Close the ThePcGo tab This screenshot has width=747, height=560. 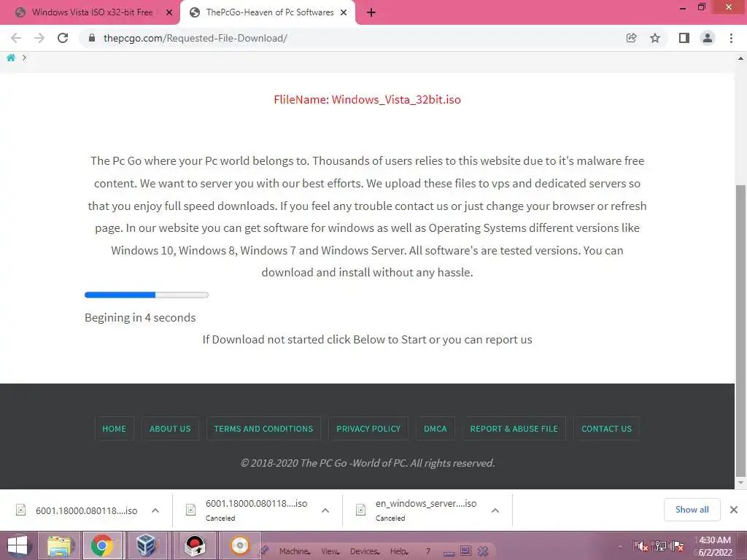click(x=344, y=13)
